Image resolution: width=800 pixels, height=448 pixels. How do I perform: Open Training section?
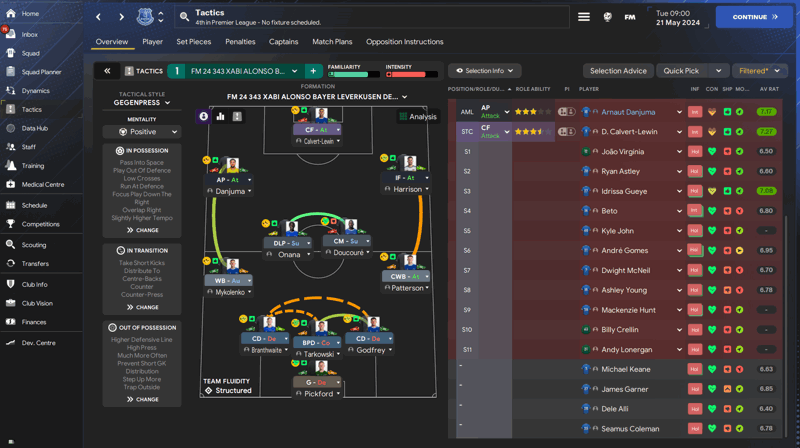coord(33,166)
